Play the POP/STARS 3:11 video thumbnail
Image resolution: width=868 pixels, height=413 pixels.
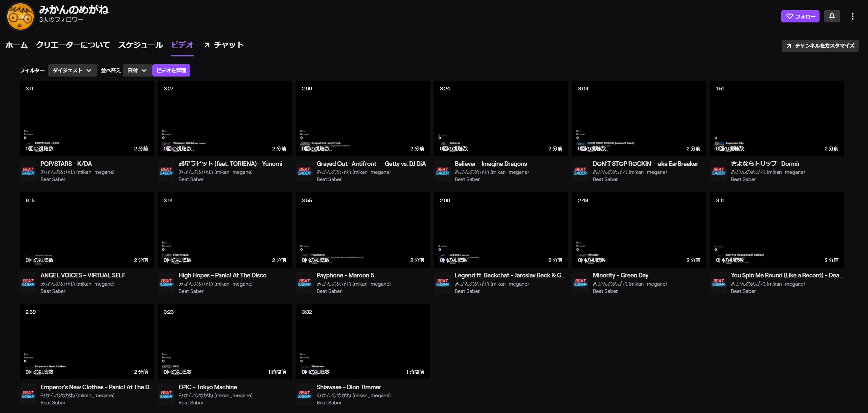(87, 118)
